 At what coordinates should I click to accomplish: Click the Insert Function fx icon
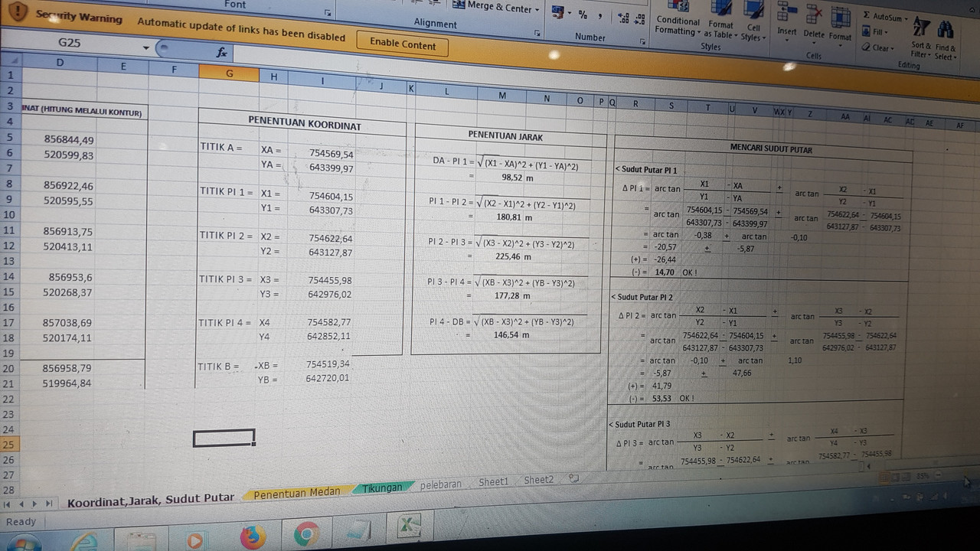click(222, 52)
